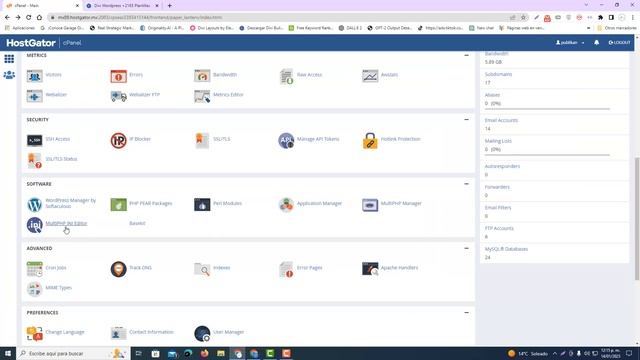Open the Apache Handlers icon

point(370,269)
